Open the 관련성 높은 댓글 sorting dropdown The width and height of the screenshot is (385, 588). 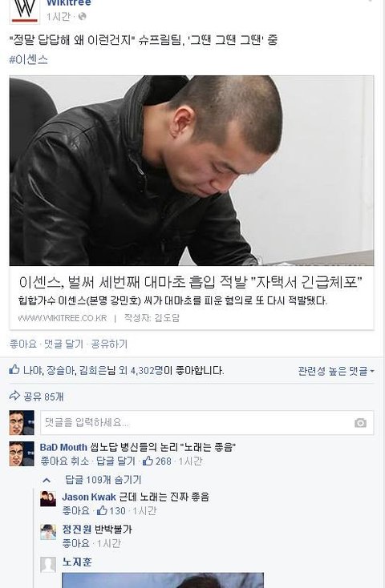pos(336,371)
